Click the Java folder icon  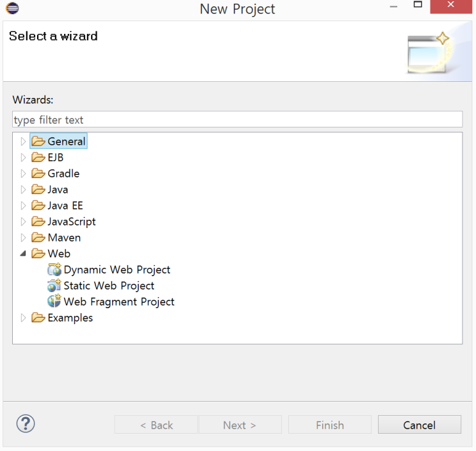[x=38, y=190]
